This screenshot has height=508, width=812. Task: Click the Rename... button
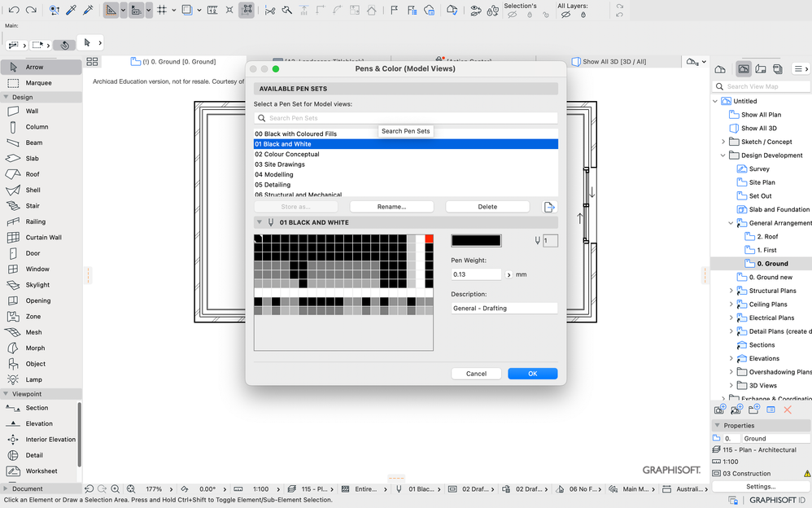391,207
